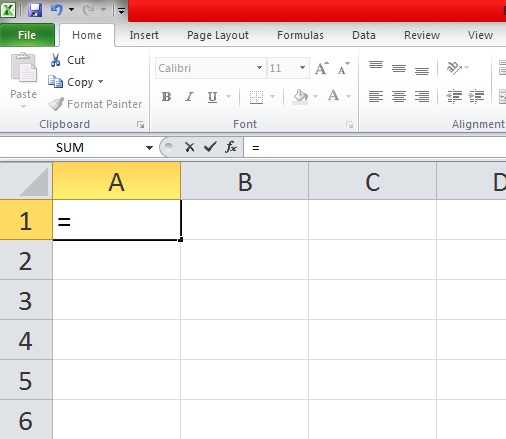
Task: Open the font size dropdown
Action: pyautogui.click(x=302, y=68)
